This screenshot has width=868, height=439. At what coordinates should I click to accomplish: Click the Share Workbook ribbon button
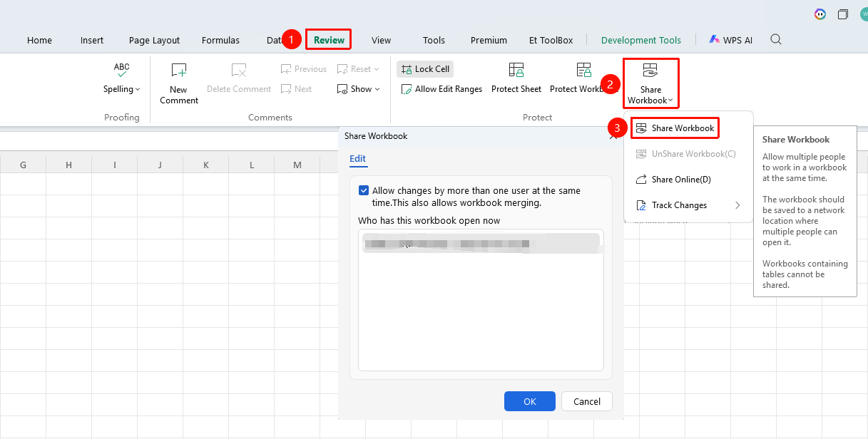(x=650, y=83)
